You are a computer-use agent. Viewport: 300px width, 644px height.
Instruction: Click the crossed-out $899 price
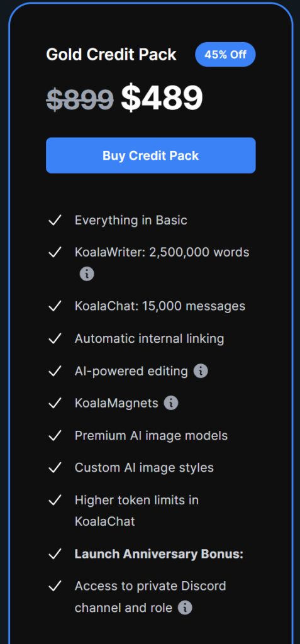(80, 100)
